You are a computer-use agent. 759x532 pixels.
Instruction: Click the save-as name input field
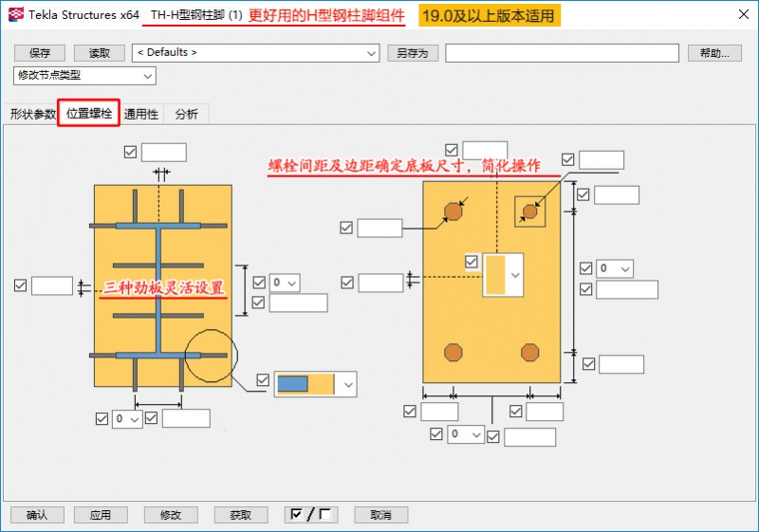tap(562, 53)
